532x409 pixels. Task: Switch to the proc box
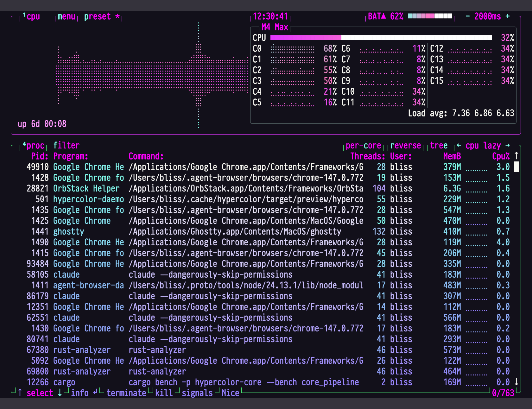click(x=35, y=146)
